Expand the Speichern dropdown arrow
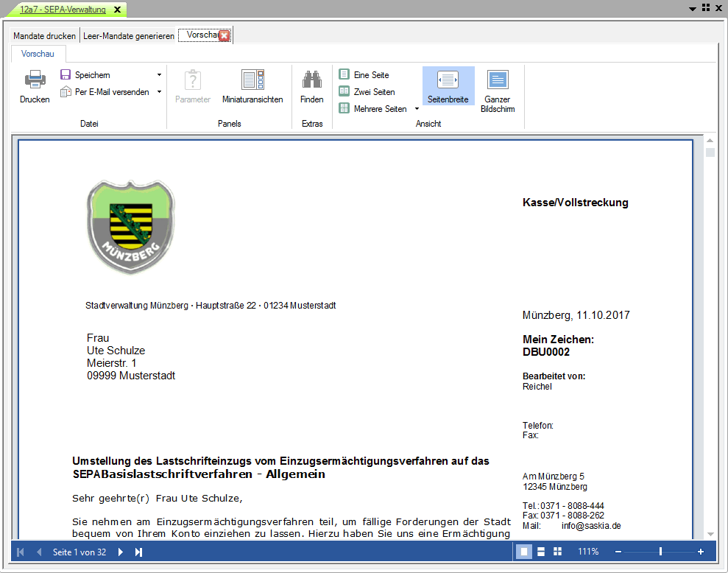728x573 pixels. tap(159, 75)
